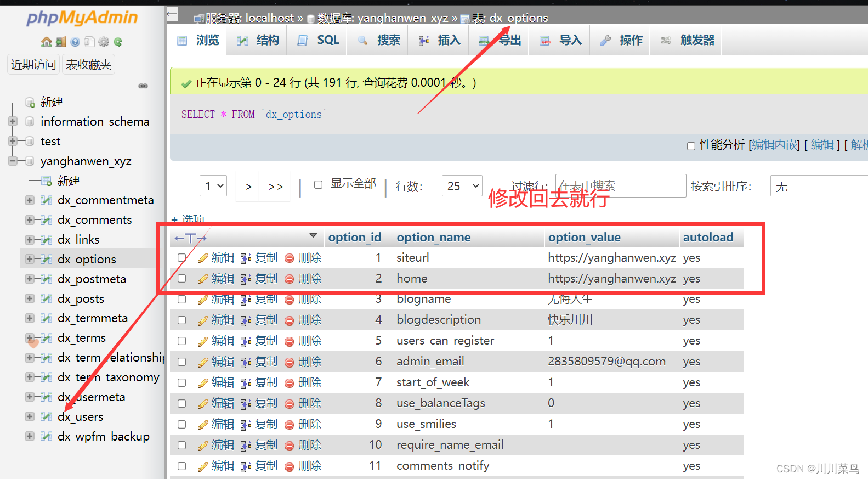Screen dimensions: 868x479
Task: Open the 触发器 triggers tab
Action: point(687,40)
